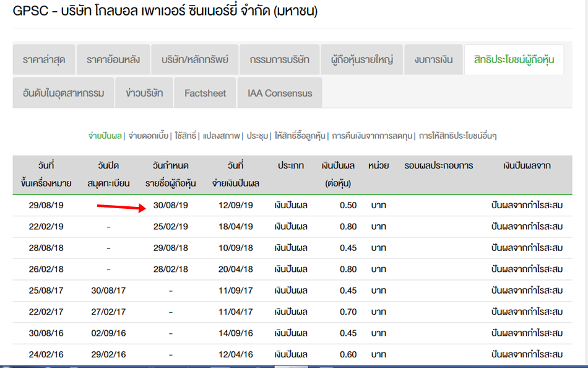Viewport: 588px width, 368px height.
Task: Open the ราคาล่าสุด tab
Action: click(44, 59)
